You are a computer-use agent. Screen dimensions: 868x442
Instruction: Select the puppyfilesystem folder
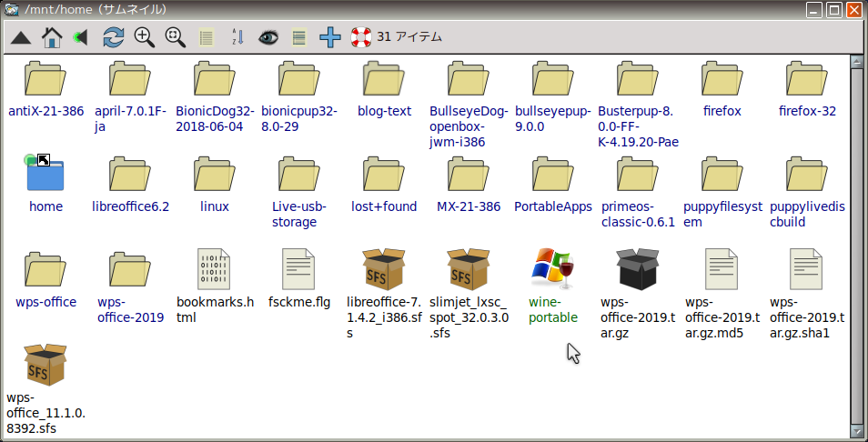(x=722, y=173)
